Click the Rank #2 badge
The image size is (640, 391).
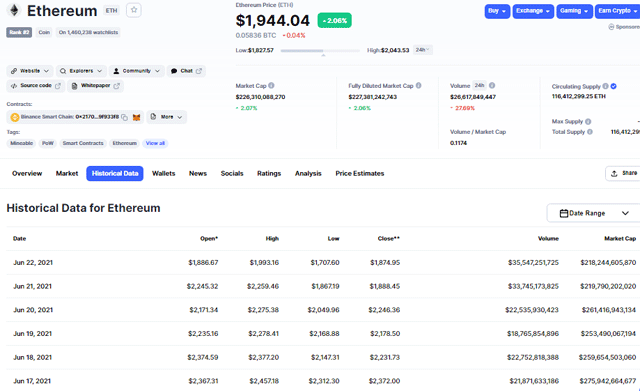[x=19, y=32]
